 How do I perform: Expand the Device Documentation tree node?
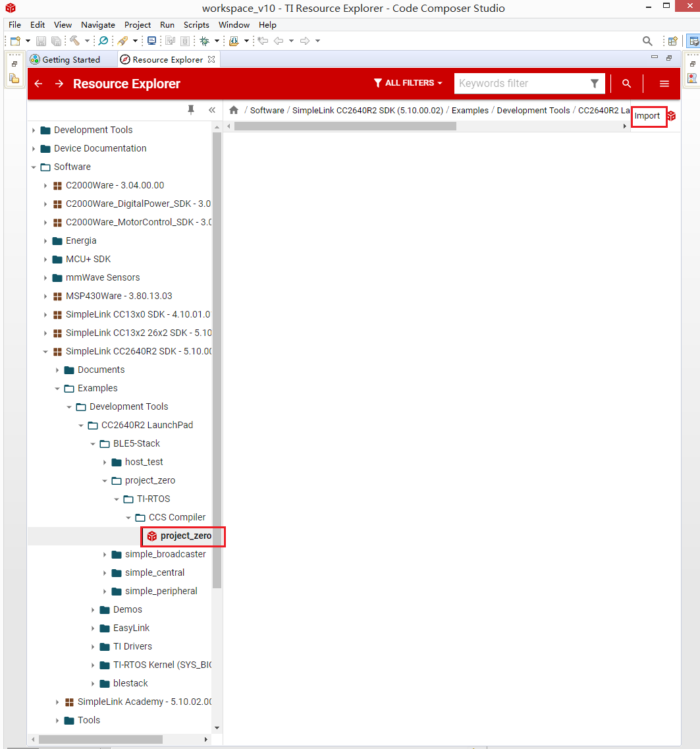click(x=34, y=149)
